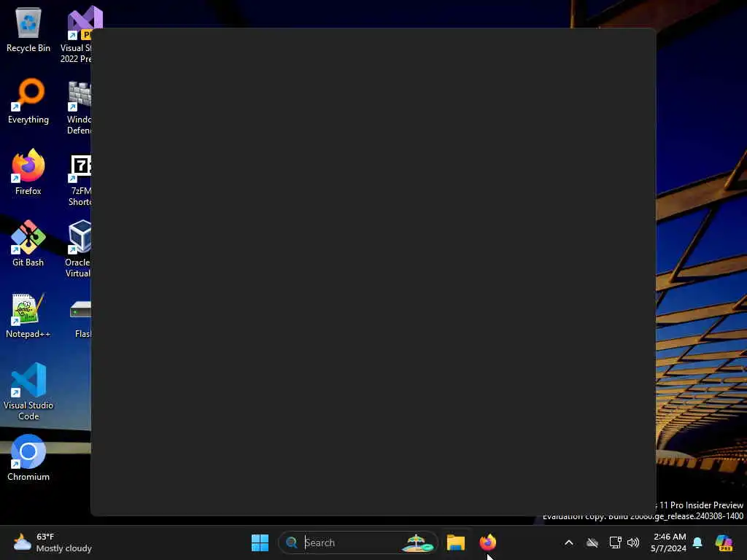
Task: Open the Windows Start menu
Action: (260, 542)
